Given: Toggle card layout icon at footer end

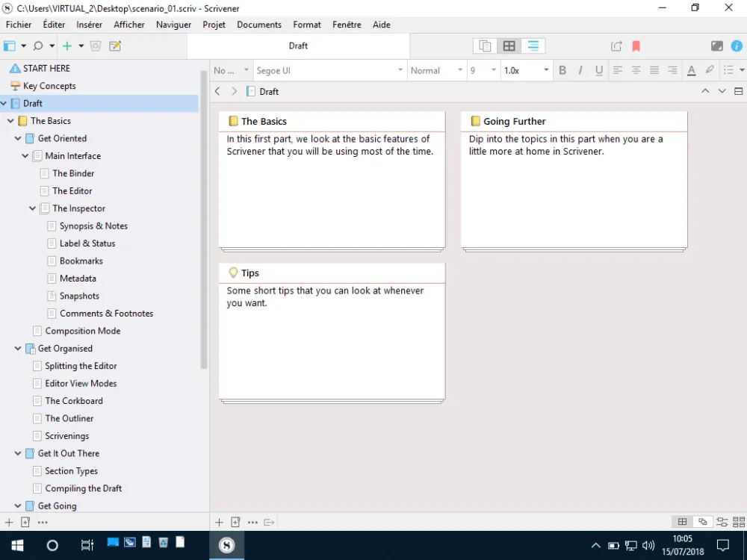Looking at the screenshot, I should (739, 522).
